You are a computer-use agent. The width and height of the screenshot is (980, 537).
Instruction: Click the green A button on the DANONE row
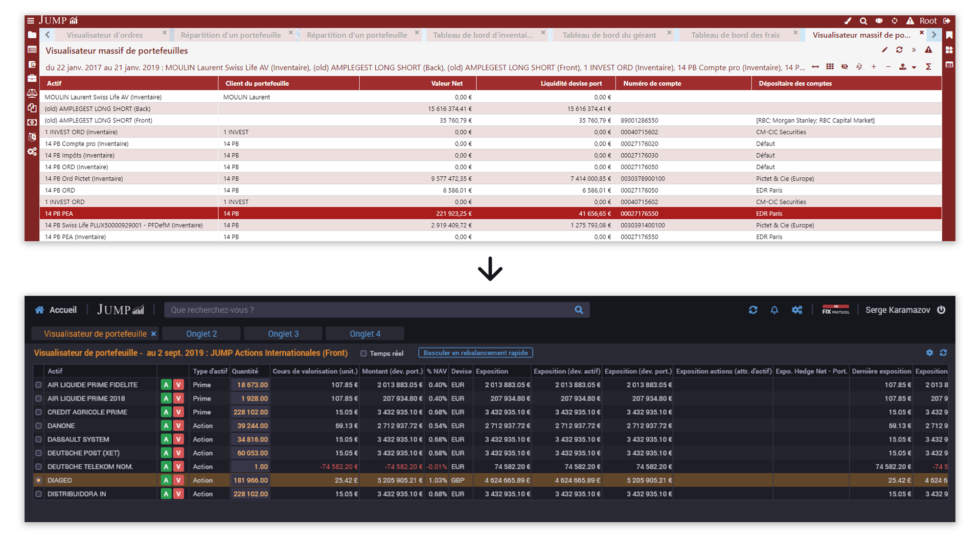pos(166,426)
